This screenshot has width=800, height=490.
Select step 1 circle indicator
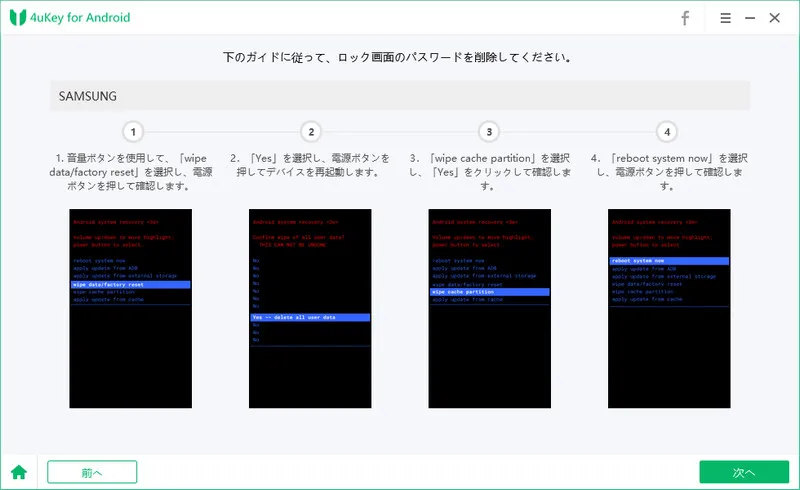[133, 132]
